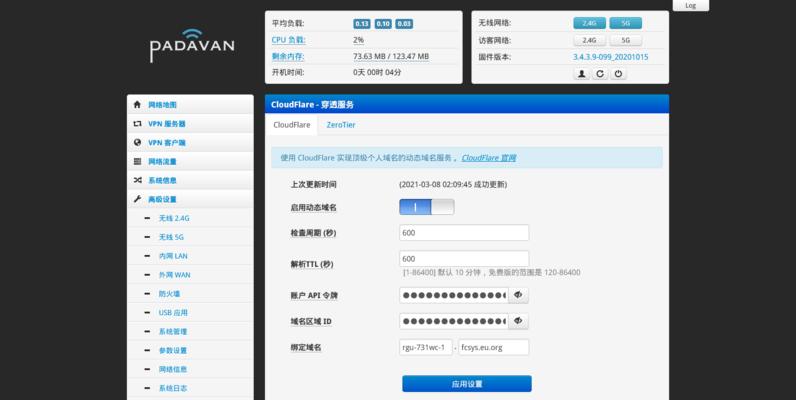Open USB 应用 settings submenu
Screen dimensions: 796x400
tap(190, 313)
